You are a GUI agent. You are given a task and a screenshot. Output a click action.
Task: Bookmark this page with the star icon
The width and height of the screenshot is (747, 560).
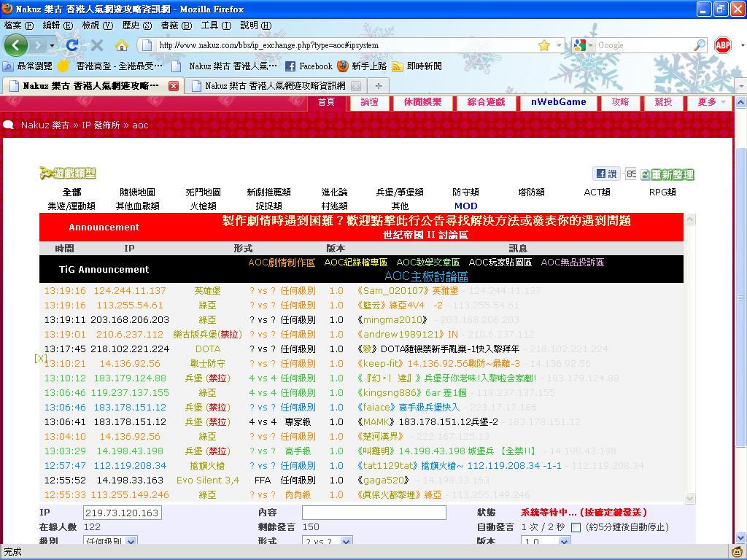pyautogui.click(x=544, y=45)
